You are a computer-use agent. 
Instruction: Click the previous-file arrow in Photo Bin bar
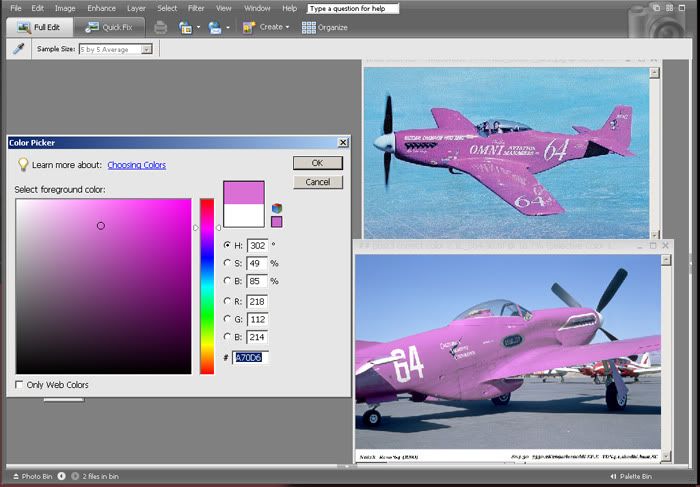point(62,476)
